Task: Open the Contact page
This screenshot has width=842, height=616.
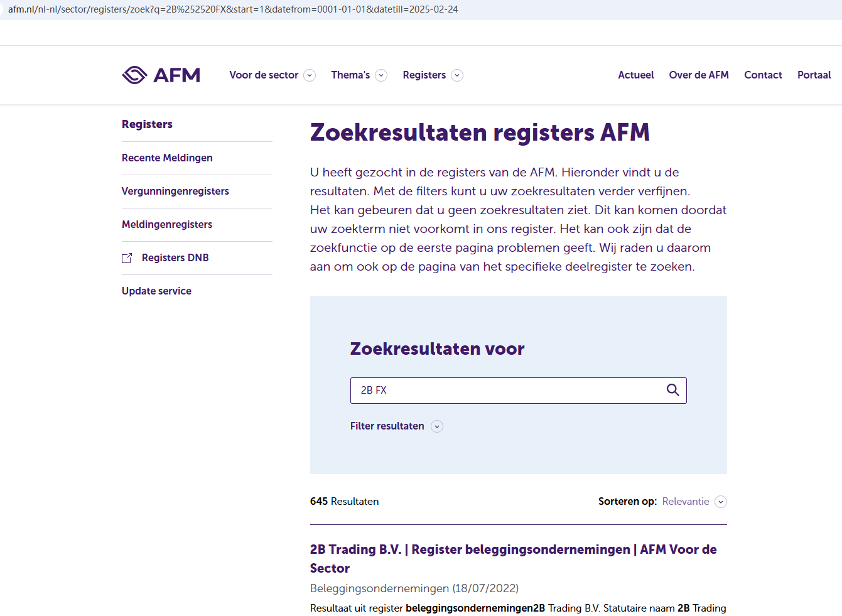Action: (x=763, y=75)
